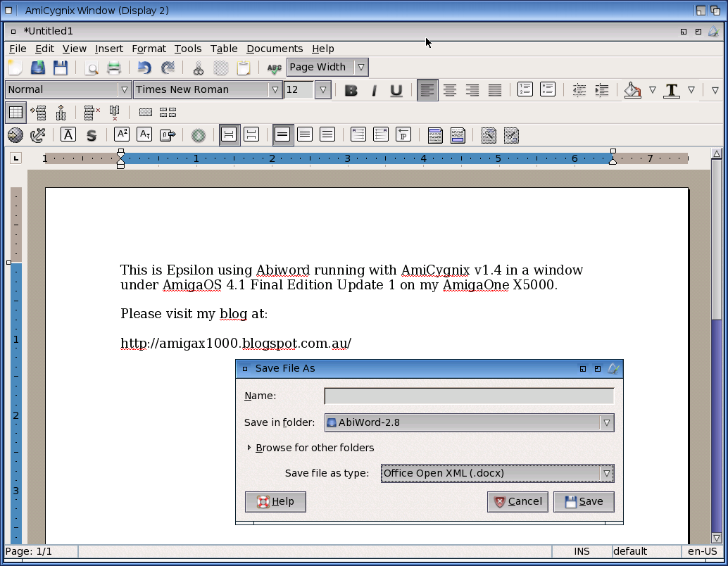
Task: Delete table column icon
Action: click(x=114, y=113)
